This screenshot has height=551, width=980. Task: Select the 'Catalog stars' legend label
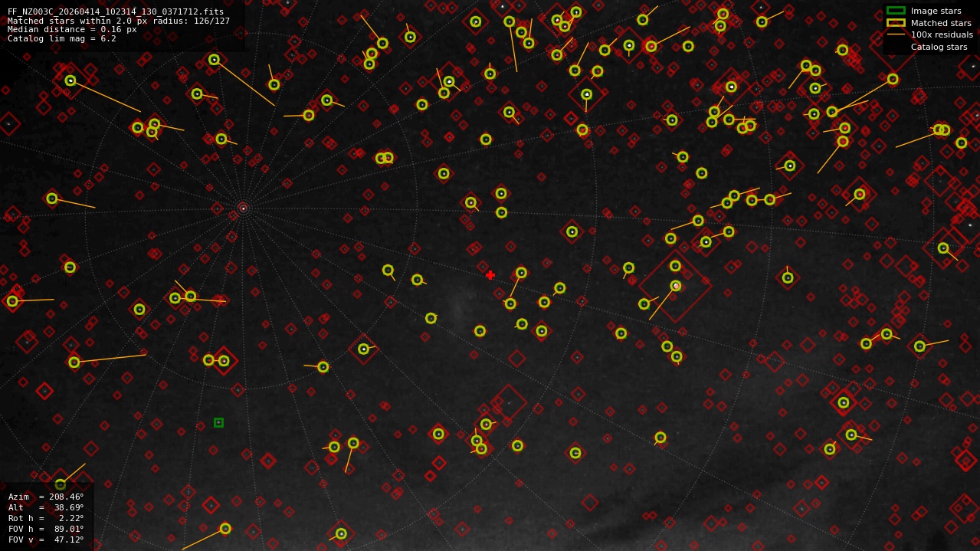939,47
